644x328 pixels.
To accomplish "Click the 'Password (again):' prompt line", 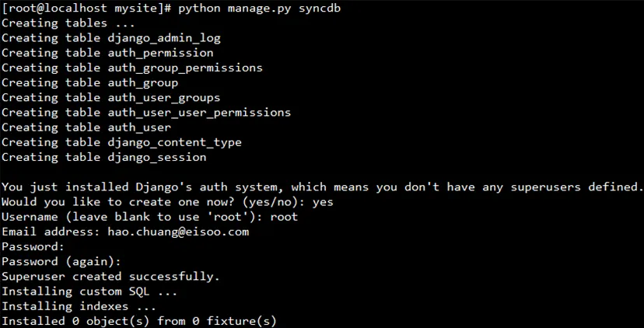I will [61, 261].
